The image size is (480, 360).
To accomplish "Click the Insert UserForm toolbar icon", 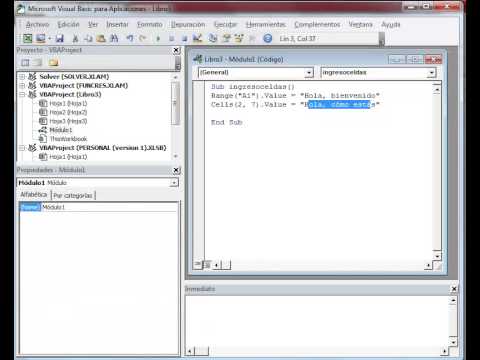I will 41,39.
